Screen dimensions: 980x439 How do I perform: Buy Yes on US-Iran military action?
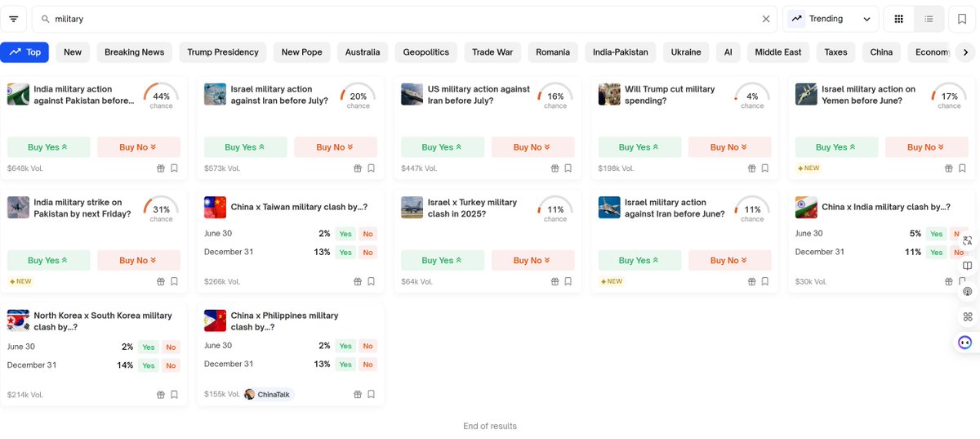(442, 147)
